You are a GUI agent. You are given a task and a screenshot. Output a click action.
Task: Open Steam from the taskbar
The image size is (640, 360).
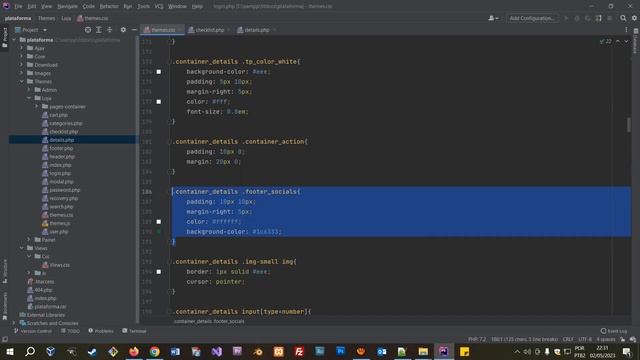(x=92, y=351)
